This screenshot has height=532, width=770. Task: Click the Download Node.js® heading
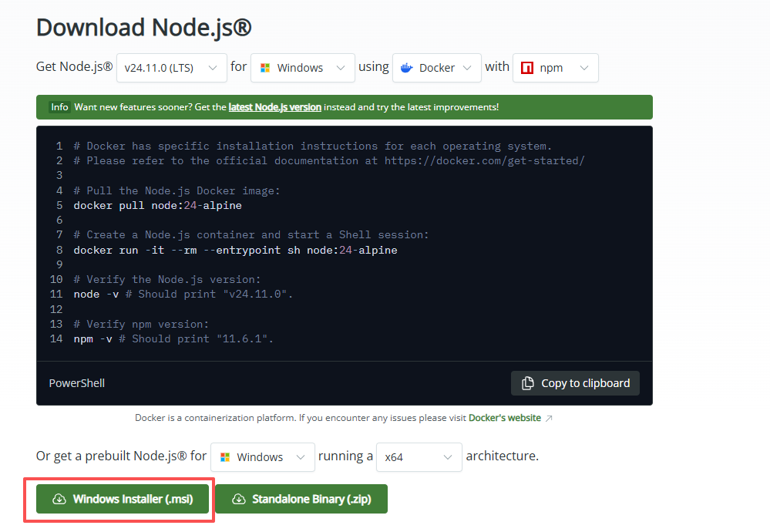144,28
